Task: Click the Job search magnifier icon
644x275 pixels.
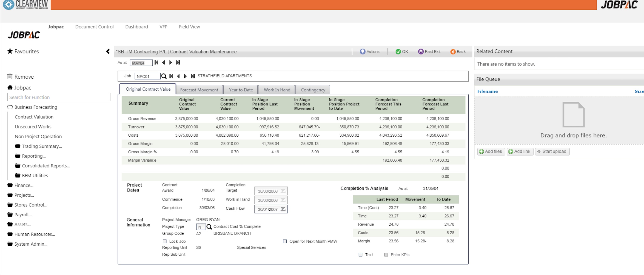Action: point(164,76)
